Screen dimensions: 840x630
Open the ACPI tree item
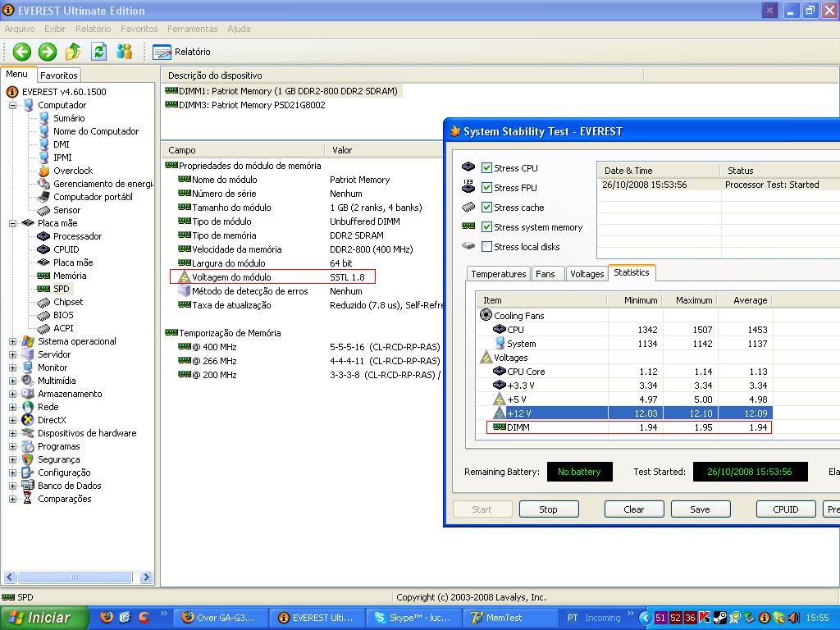(x=63, y=328)
